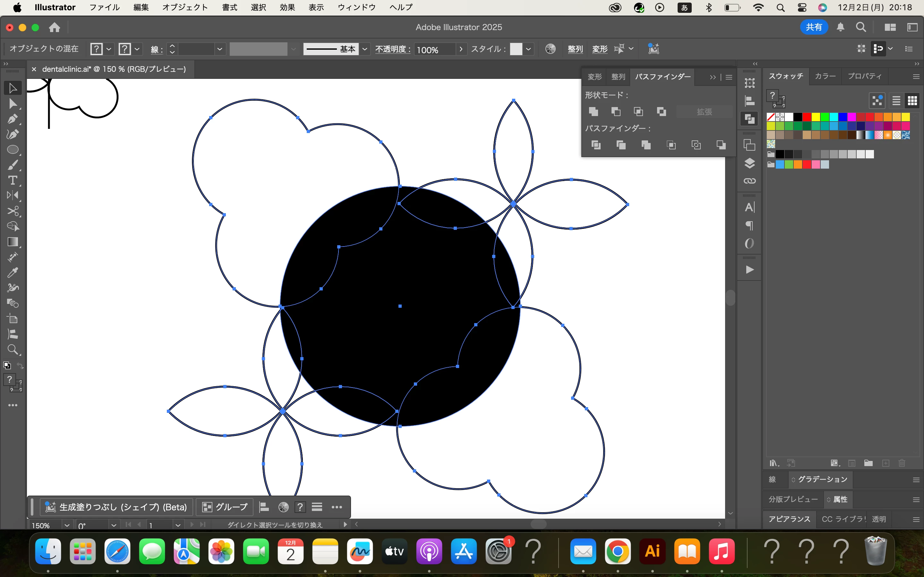Switch swatches to list view
This screenshot has height=577, width=924.
click(x=896, y=101)
